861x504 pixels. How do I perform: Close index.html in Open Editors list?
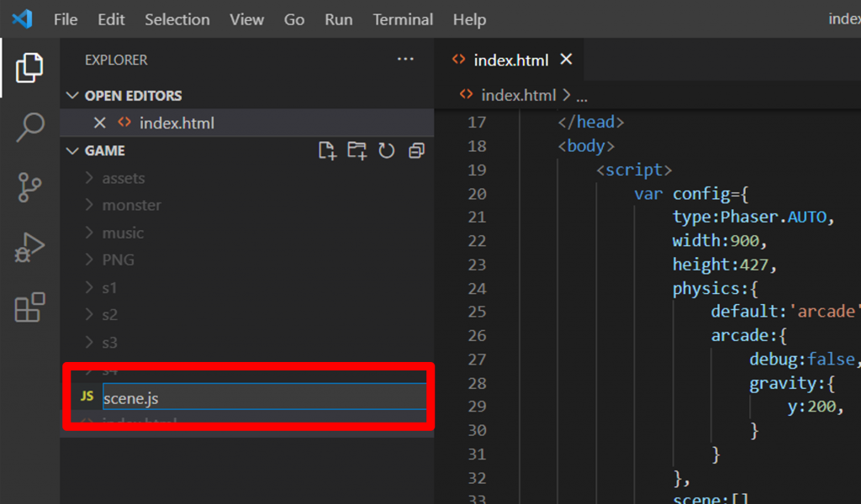[99, 123]
